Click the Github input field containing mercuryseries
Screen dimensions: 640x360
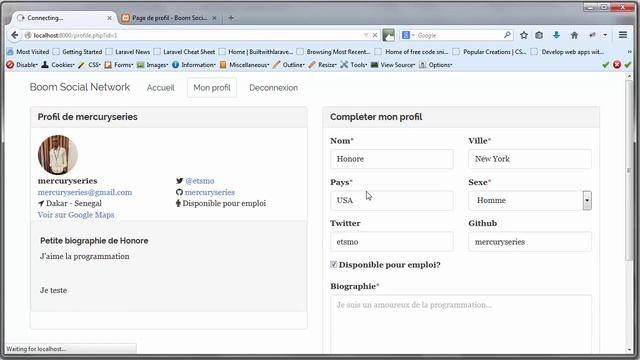[x=530, y=242]
